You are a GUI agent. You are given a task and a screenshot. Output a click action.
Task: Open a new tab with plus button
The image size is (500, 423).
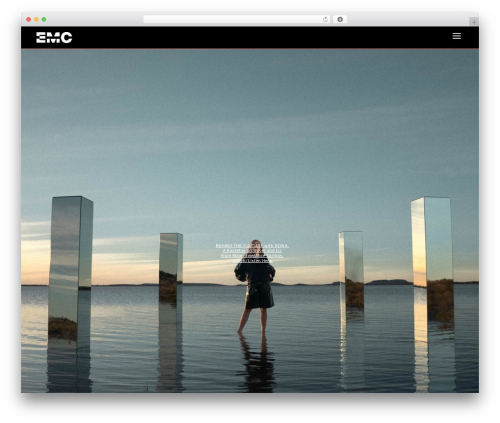coord(474,22)
